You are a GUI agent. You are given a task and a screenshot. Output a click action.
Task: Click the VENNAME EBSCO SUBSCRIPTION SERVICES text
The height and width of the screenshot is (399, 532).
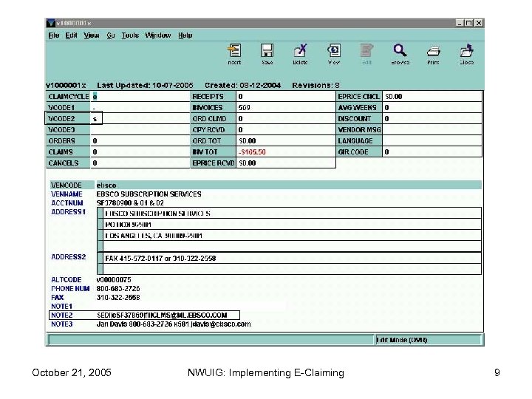click(149, 194)
